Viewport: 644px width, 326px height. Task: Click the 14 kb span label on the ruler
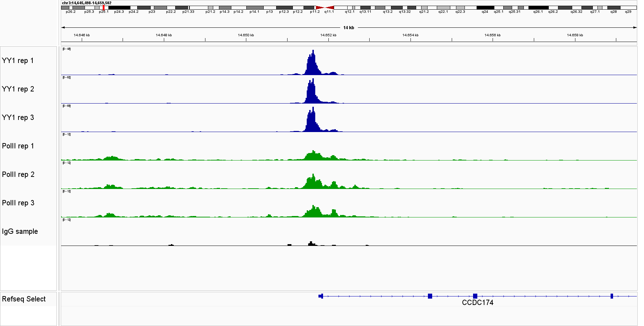[348, 28]
